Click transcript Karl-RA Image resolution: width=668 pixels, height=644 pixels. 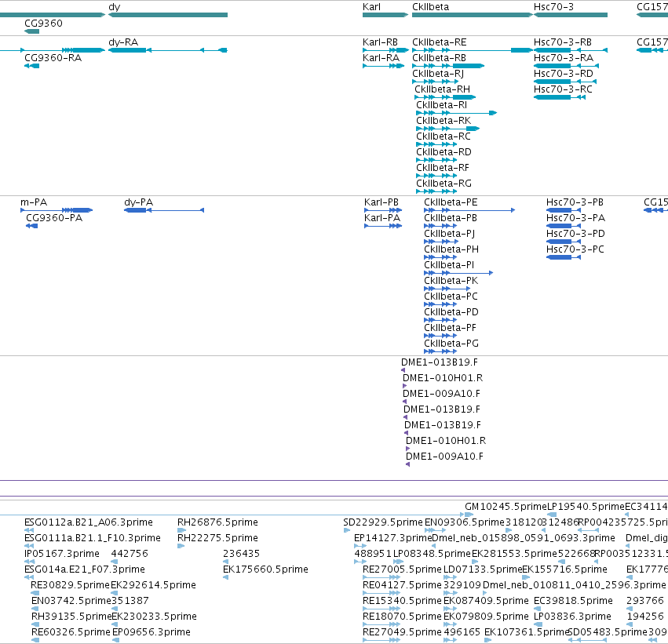(383, 66)
